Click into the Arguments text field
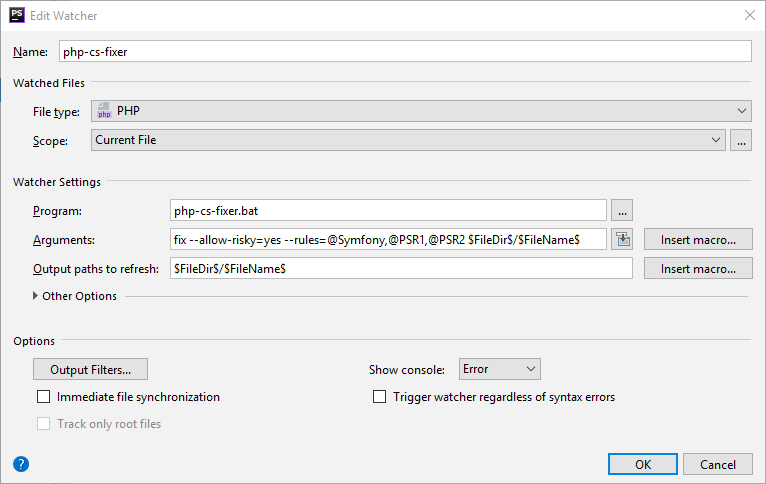766x484 pixels. pyautogui.click(x=388, y=239)
